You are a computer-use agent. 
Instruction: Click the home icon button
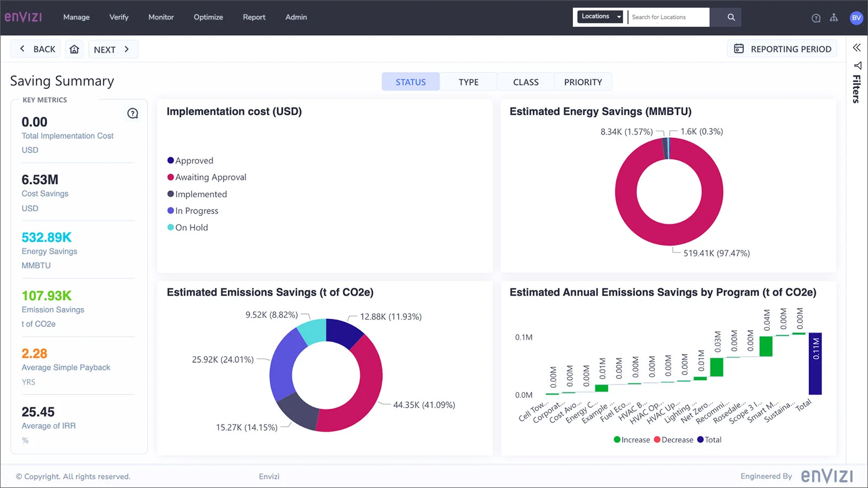click(74, 49)
